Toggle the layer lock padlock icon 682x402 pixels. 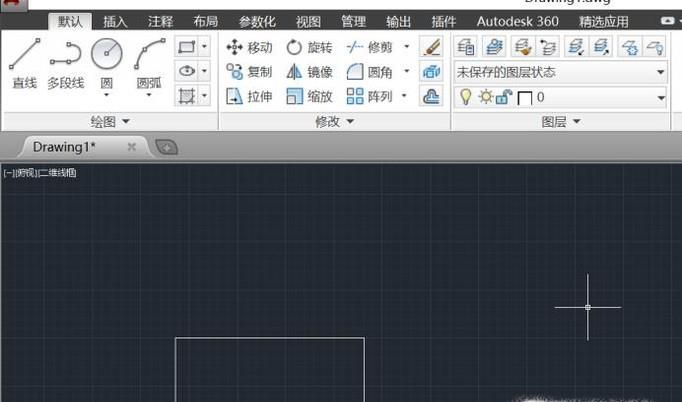(x=503, y=97)
